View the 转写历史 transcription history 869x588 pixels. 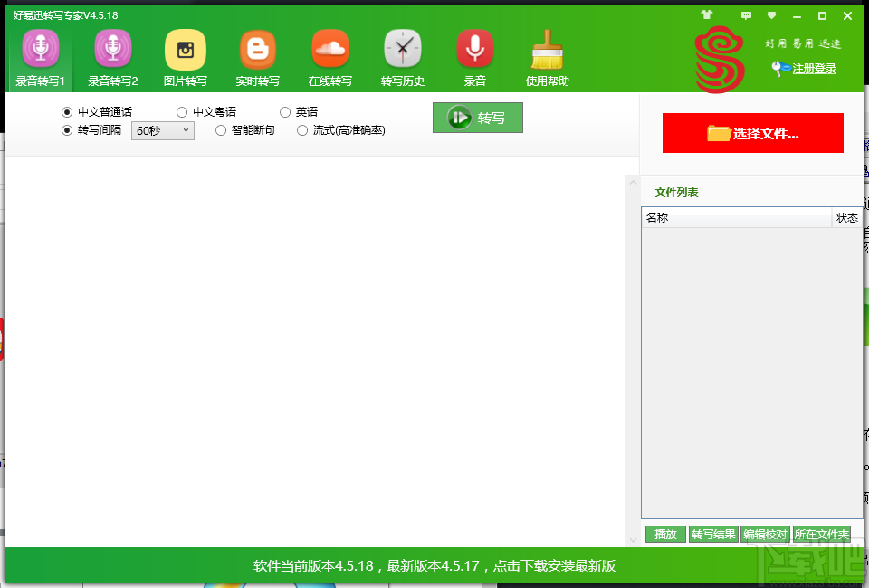[x=402, y=56]
